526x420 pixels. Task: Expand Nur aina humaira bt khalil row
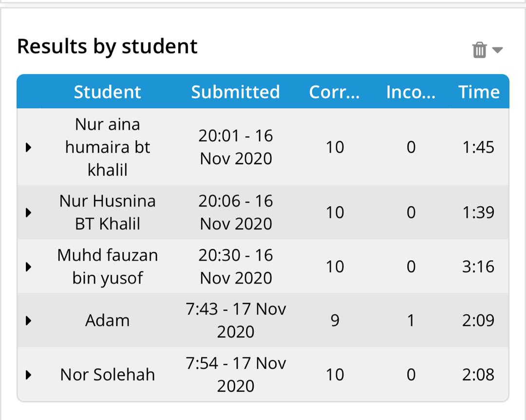pos(28,147)
